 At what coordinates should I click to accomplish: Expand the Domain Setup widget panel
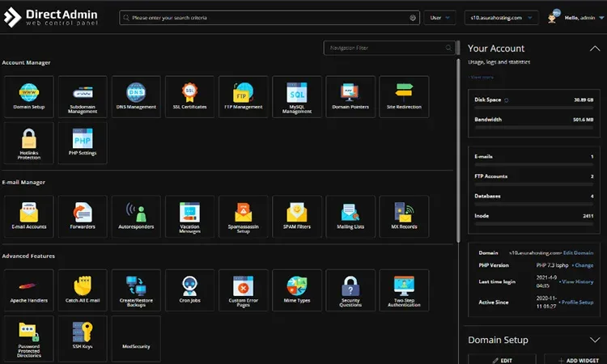point(595,340)
